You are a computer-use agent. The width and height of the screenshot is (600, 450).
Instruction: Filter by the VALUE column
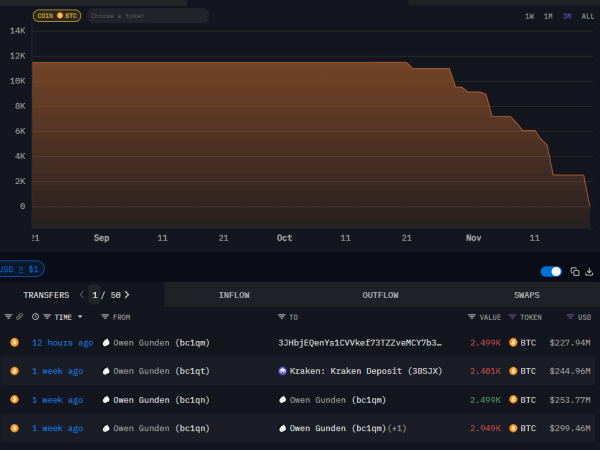pyautogui.click(x=472, y=317)
